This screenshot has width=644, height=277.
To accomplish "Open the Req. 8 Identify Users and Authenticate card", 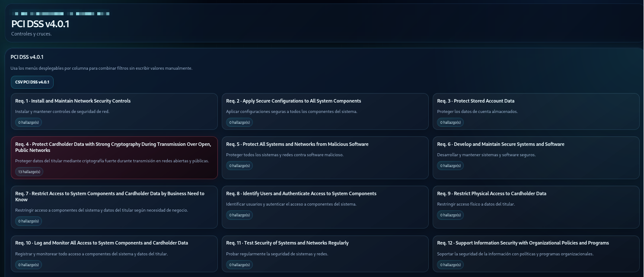I will click(325, 207).
